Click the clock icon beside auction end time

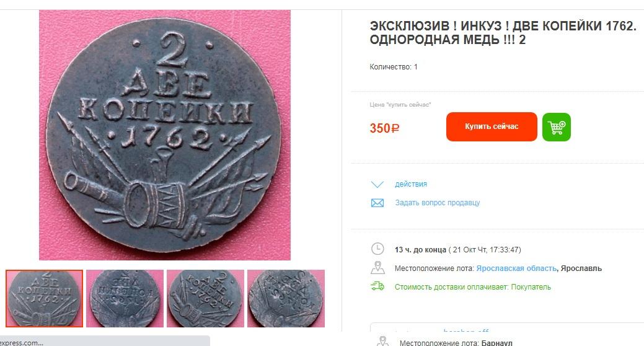pyautogui.click(x=377, y=249)
